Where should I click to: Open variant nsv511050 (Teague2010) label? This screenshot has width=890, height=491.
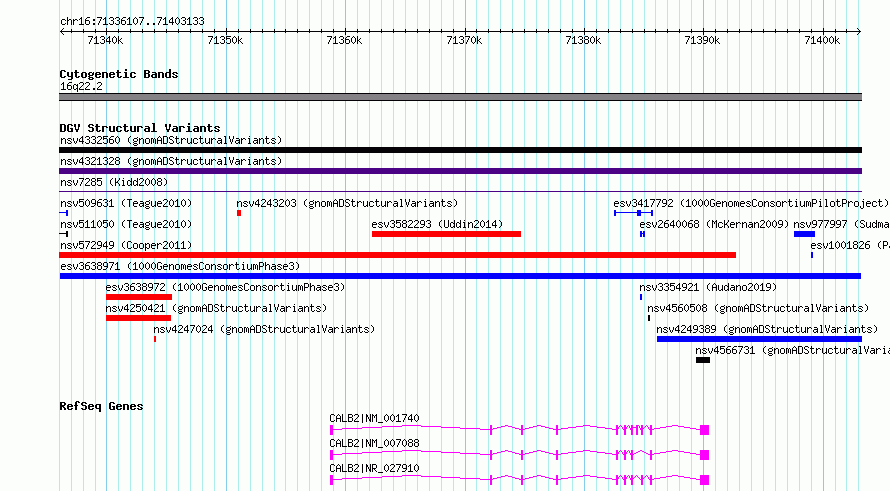126,224
